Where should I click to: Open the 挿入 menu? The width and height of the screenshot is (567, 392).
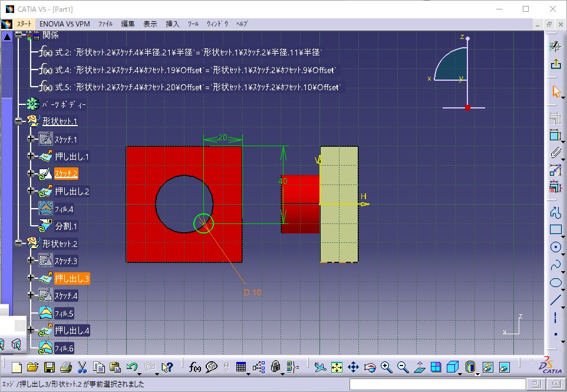pos(172,24)
